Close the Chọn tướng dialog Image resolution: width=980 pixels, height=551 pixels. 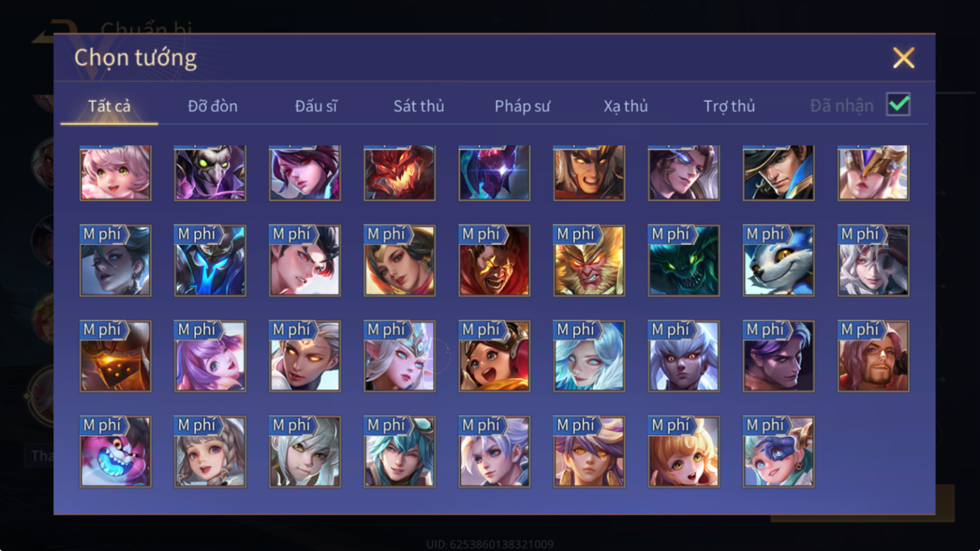click(903, 58)
